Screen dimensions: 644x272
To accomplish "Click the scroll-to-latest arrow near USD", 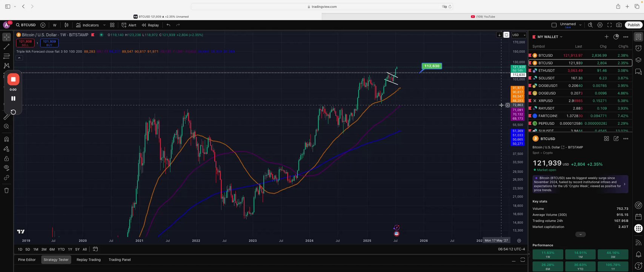I will click(x=499, y=35).
